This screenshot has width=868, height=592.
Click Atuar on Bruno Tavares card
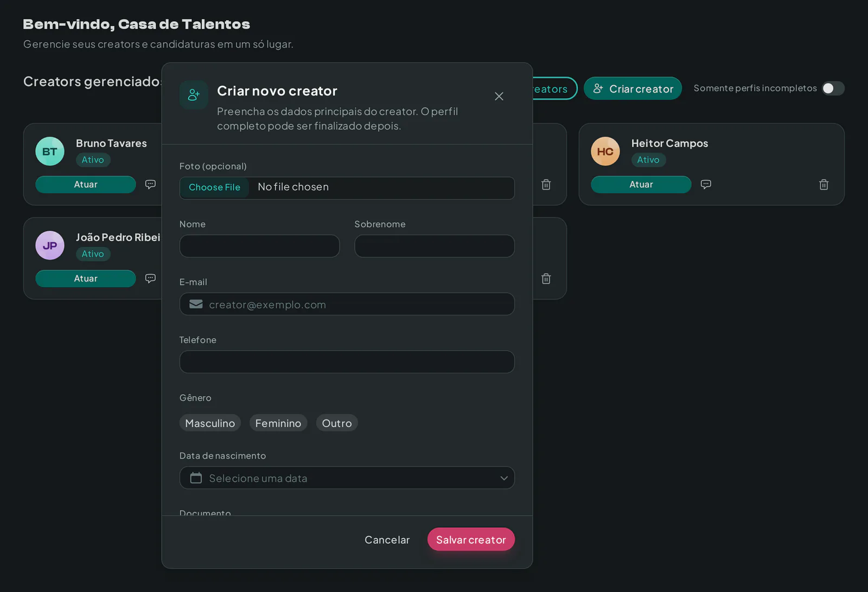pyautogui.click(x=86, y=184)
